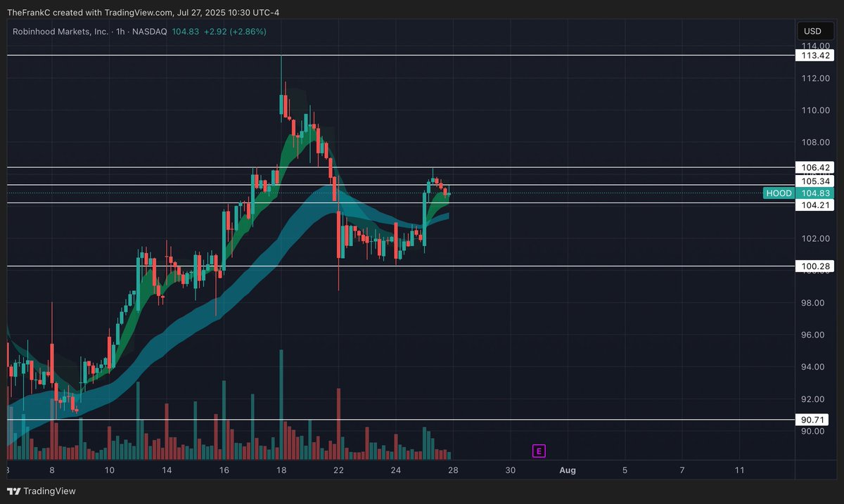
Task: Click the 18 date on time axis
Action: (281, 470)
